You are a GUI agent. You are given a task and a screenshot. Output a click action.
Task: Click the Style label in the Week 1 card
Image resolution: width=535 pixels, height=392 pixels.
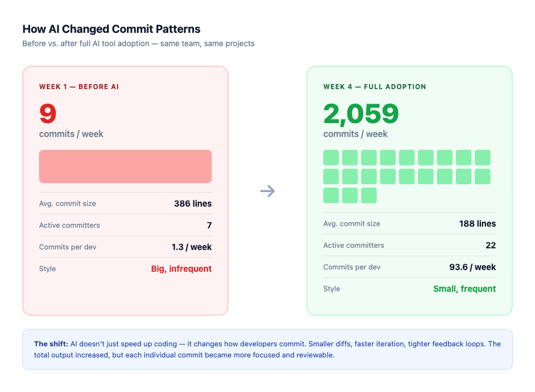pyautogui.click(x=47, y=268)
